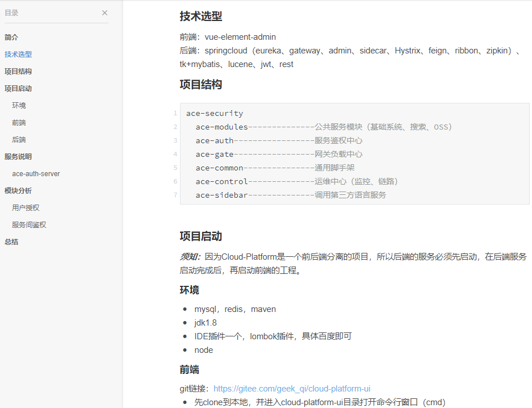Image resolution: width=532 pixels, height=408 pixels.
Task: Open ace-auth-server entry in the sidebar
Action: (36, 174)
